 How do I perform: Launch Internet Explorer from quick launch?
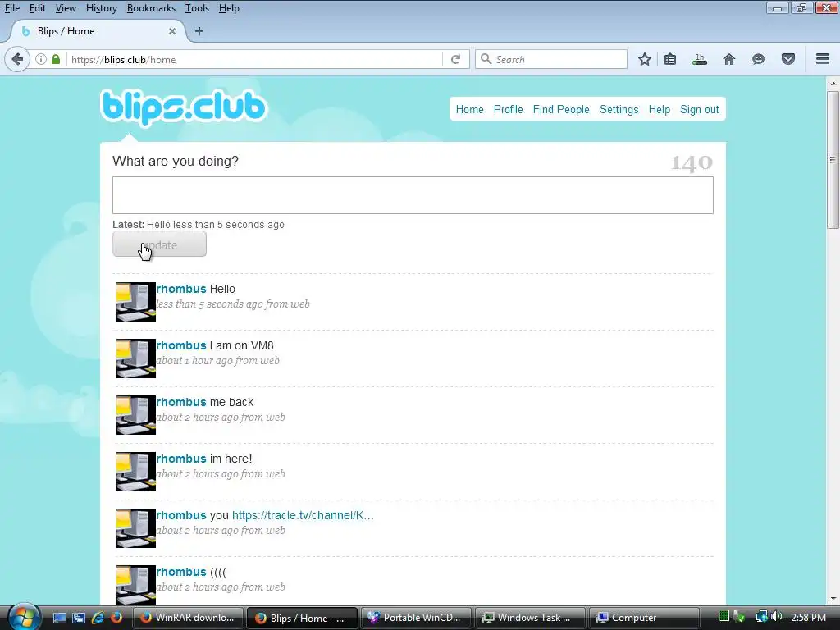[x=98, y=618]
